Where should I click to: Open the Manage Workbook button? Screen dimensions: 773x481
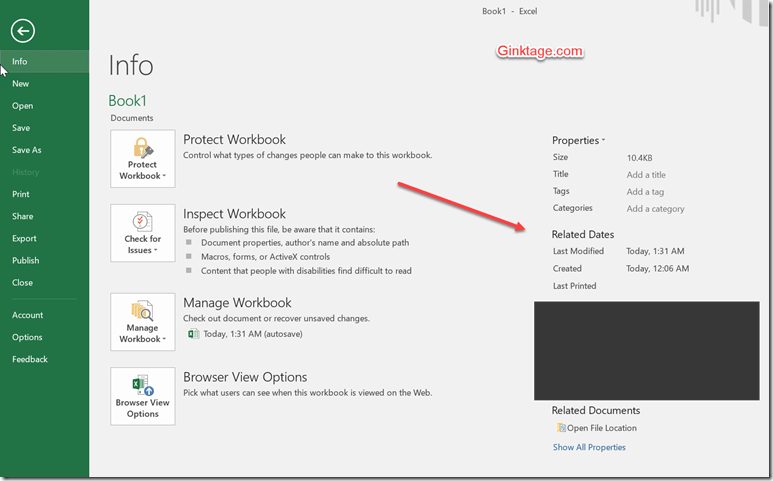pos(142,322)
